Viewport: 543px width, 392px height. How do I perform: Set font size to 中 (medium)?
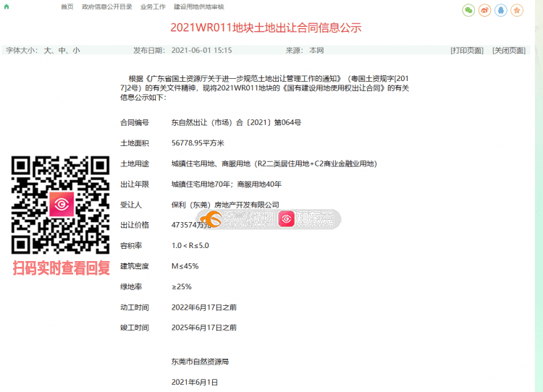coord(62,51)
